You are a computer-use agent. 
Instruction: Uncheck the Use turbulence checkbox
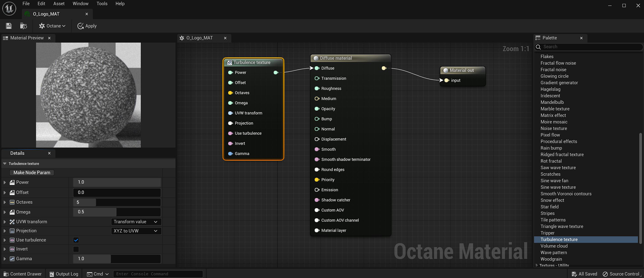[x=76, y=240]
